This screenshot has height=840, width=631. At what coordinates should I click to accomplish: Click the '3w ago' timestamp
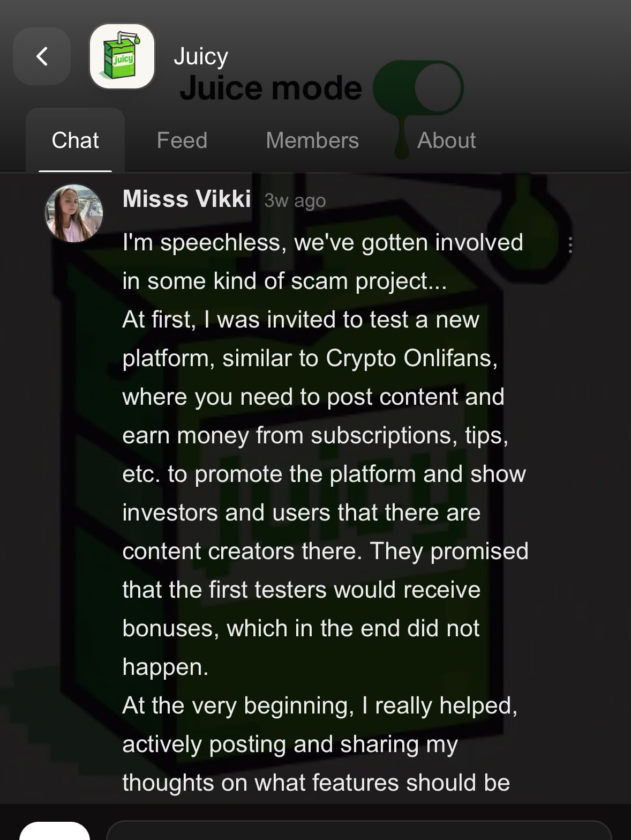click(x=295, y=200)
